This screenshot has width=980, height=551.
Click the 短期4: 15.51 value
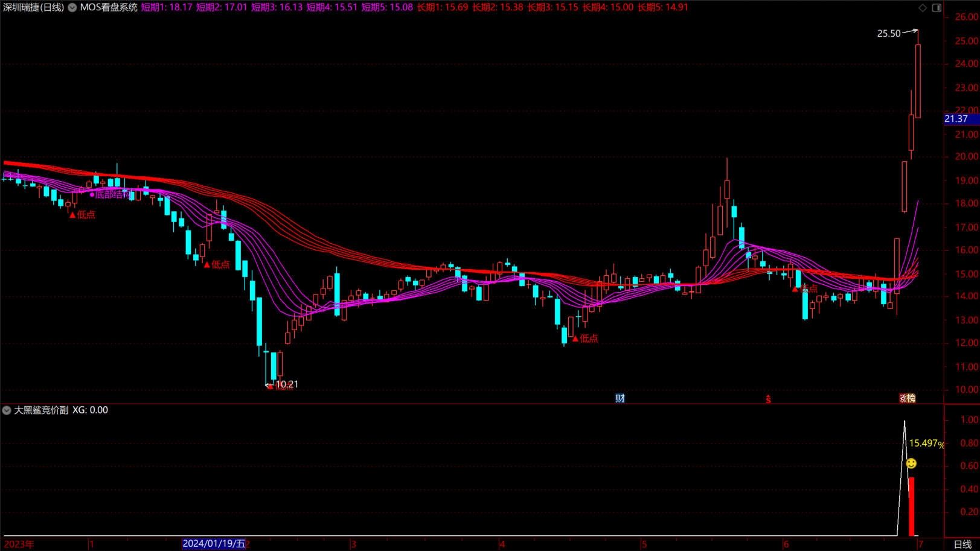click(331, 8)
